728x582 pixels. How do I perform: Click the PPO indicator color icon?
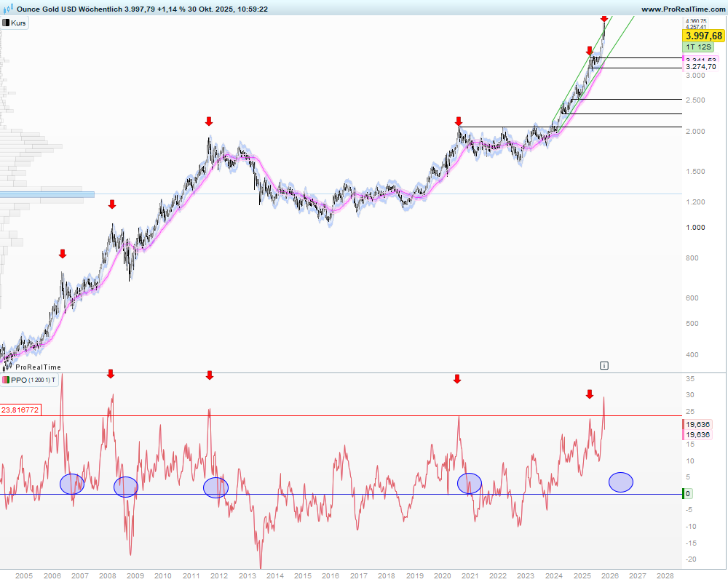pos(6,380)
